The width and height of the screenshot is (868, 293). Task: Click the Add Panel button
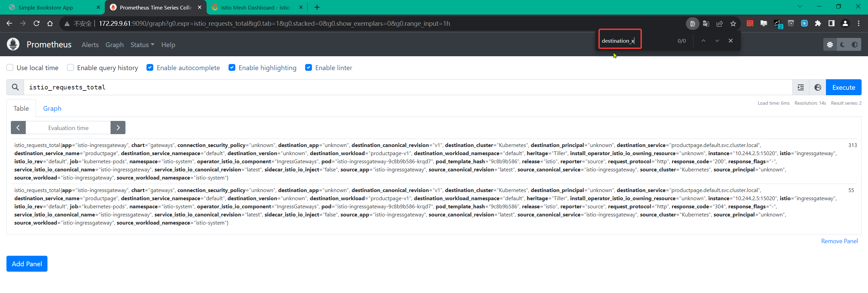click(x=27, y=264)
